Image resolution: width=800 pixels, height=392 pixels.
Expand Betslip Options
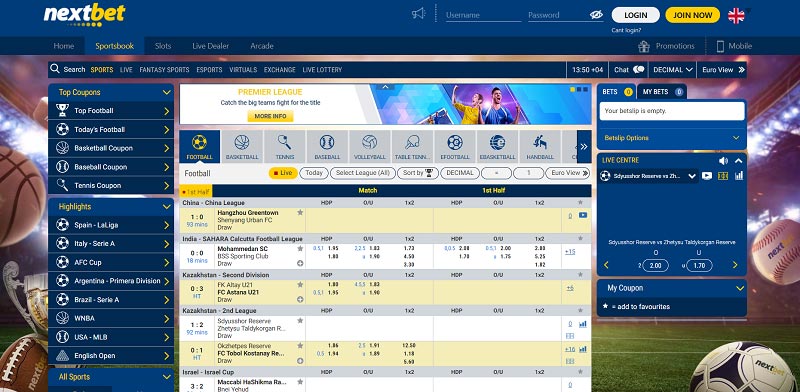click(x=672, y=138)
